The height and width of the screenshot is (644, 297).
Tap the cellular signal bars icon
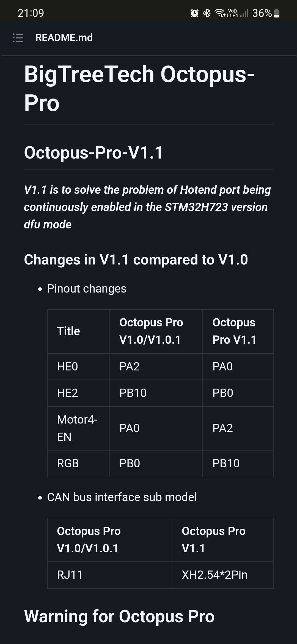click(x=244, y=13)
